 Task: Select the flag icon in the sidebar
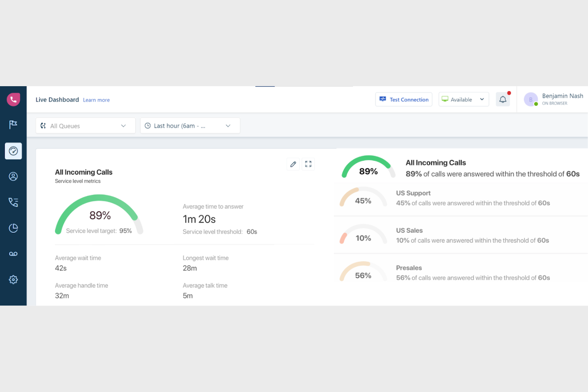tap(13, 125)
